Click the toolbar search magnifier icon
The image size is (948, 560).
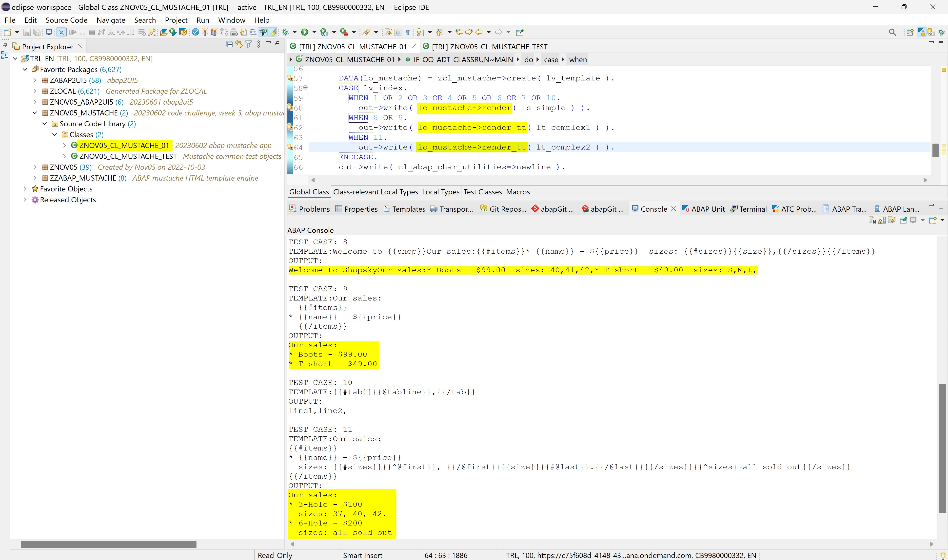[x=892, y=32]
